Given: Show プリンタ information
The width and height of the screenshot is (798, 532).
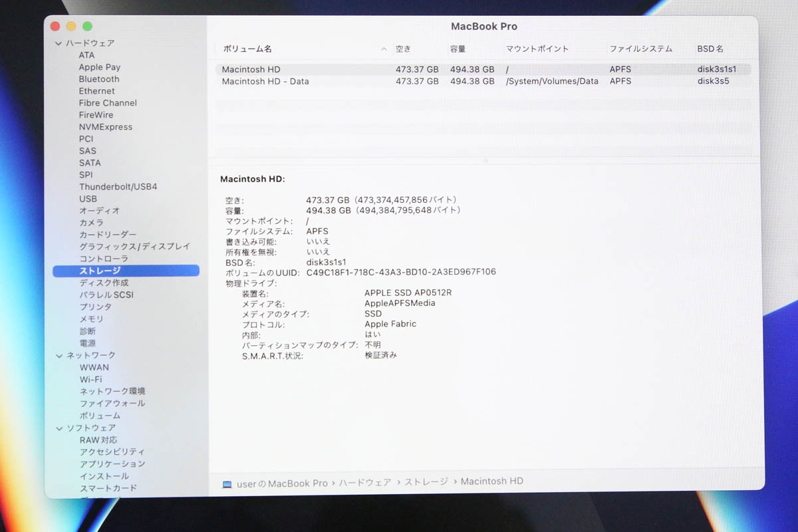Looking at the screenshot, I should tap(96, 307).
